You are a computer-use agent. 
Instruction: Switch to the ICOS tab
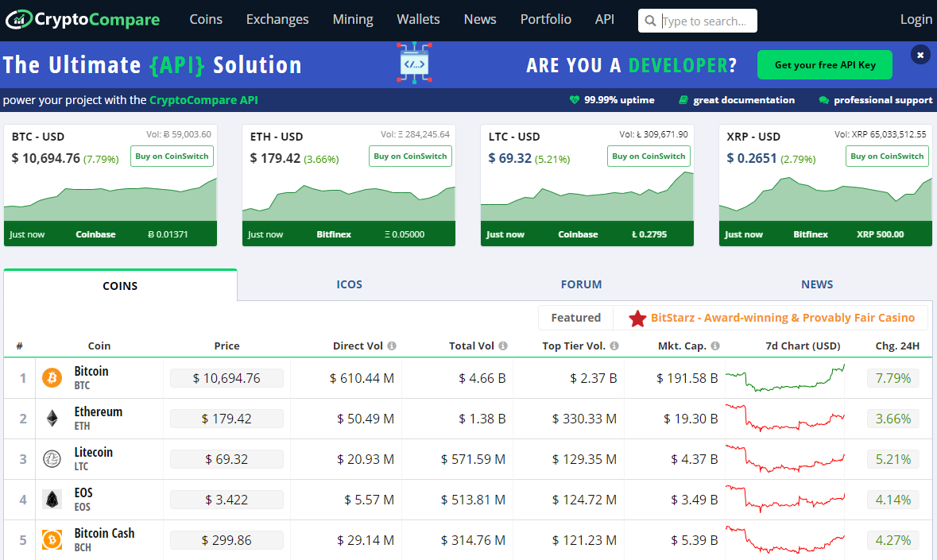coord(349,284)
